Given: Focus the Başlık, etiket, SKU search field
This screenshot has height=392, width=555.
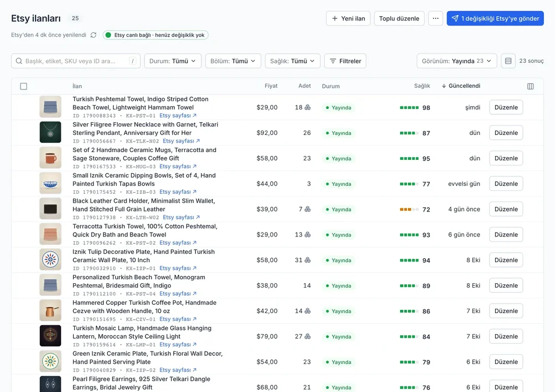Looking at the screenshot, I should pyautogui.click(x=75, y=61).
